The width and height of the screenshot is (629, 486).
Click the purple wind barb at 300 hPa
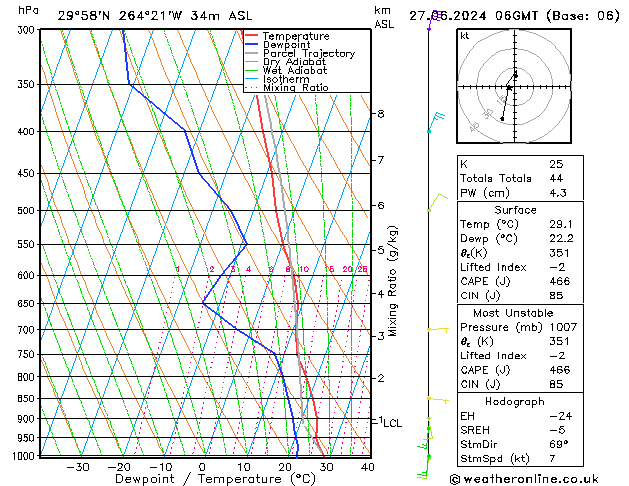tap(432, 24)
